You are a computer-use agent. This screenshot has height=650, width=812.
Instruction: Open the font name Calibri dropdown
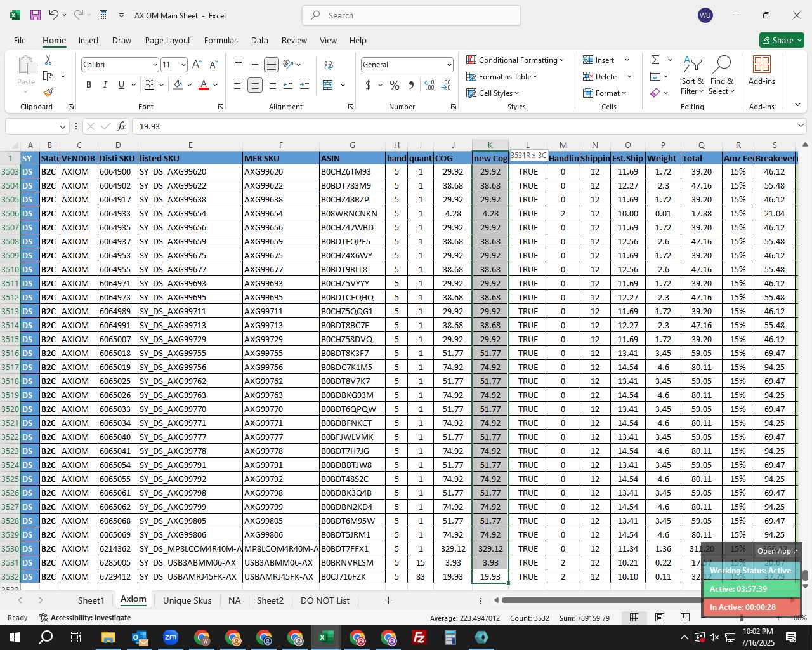click(x=154, y=65)
